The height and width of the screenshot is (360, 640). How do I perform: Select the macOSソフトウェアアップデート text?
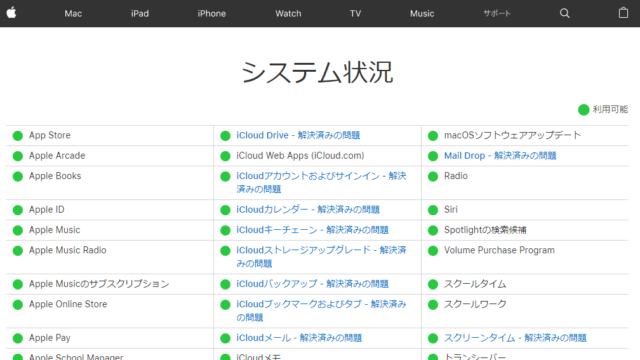coord(512,135)
